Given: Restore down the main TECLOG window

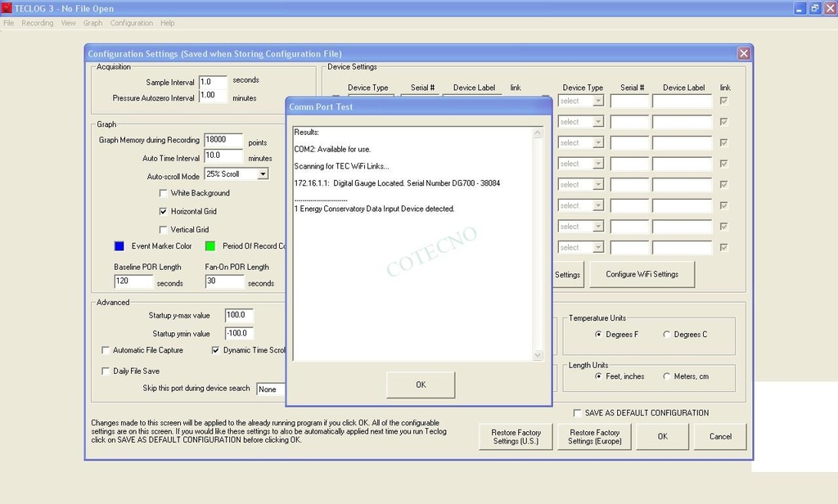Looking at the screenshot, I should 814,8.
